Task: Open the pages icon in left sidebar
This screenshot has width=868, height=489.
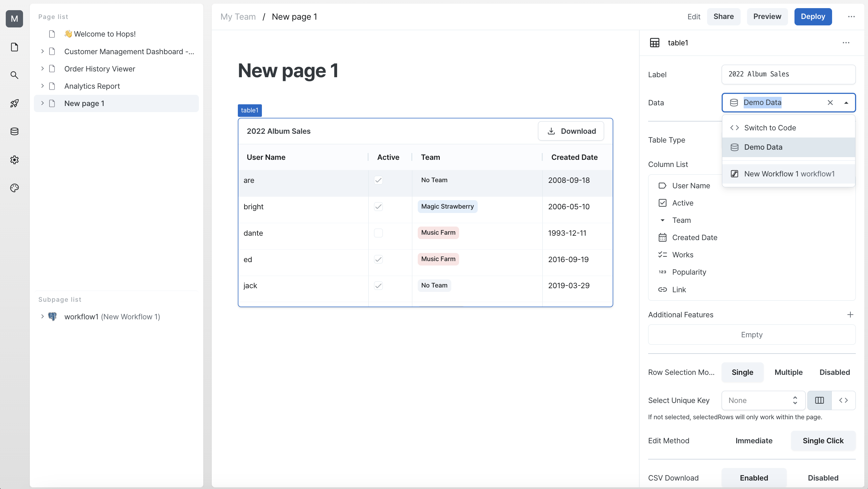Action: 14,47
